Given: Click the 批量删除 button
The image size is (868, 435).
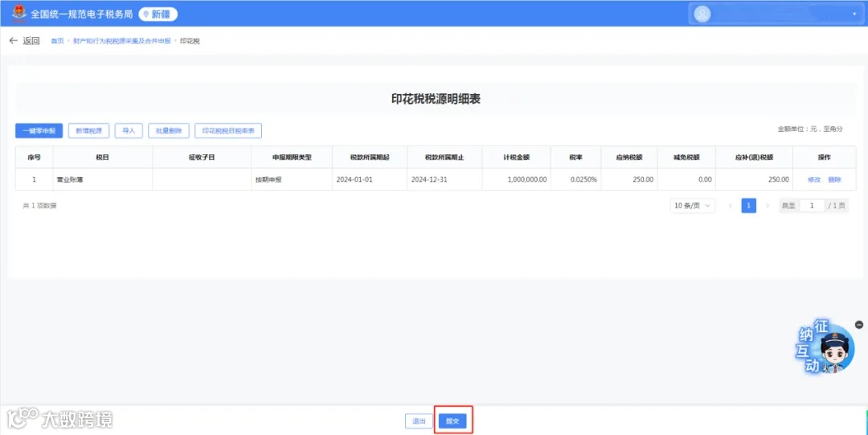Looking at the screenshot, I should (x=169, y=131).
